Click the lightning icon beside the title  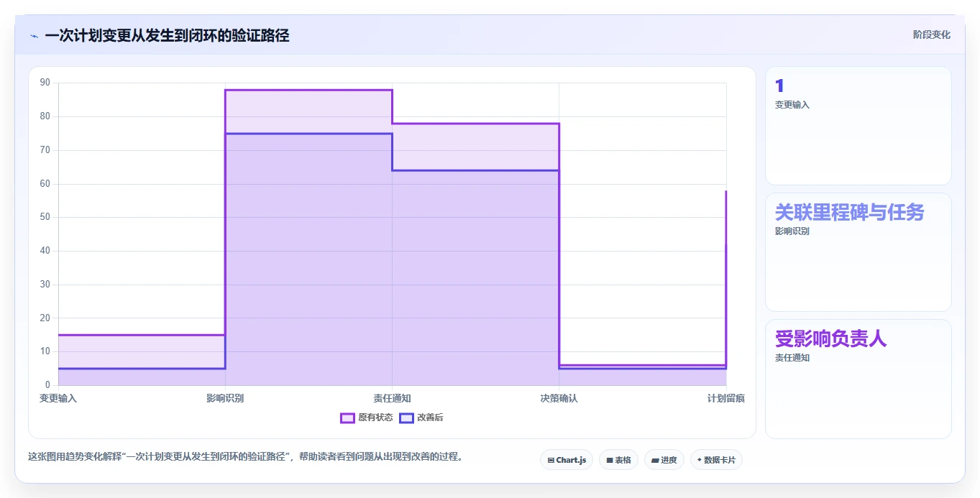pos(34,35)
